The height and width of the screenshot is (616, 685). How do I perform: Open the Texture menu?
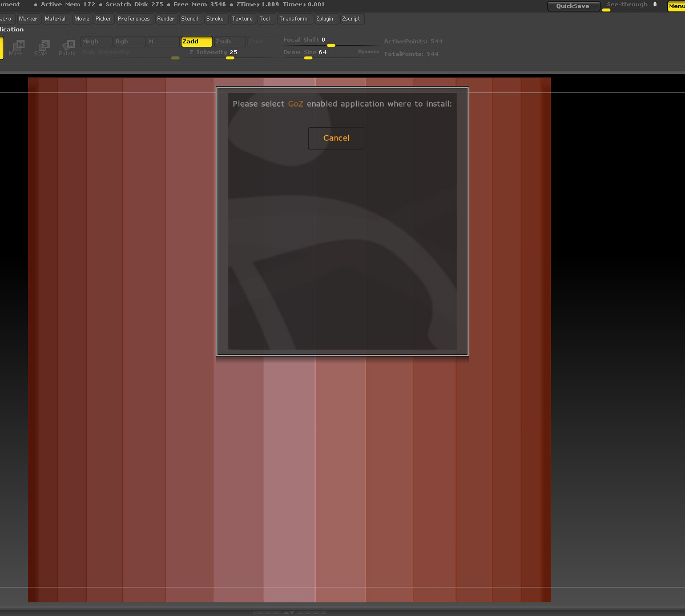coord(242,19)
